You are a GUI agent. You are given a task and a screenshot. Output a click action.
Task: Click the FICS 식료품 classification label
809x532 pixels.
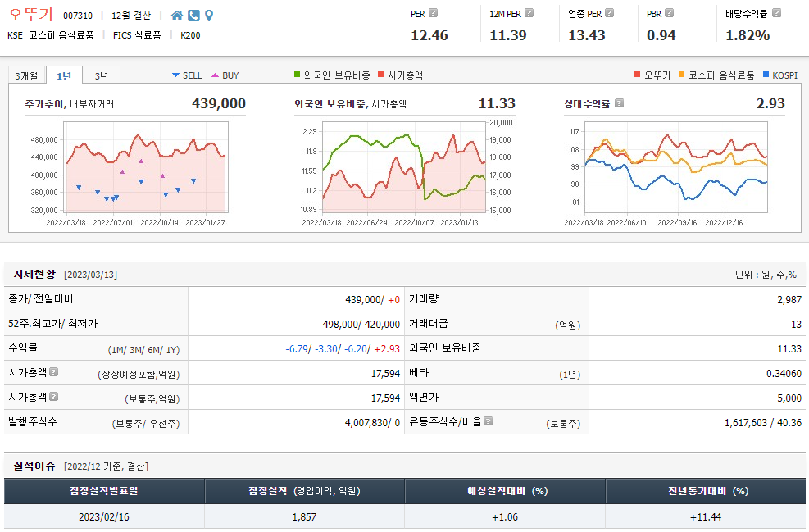click(137, 35)
